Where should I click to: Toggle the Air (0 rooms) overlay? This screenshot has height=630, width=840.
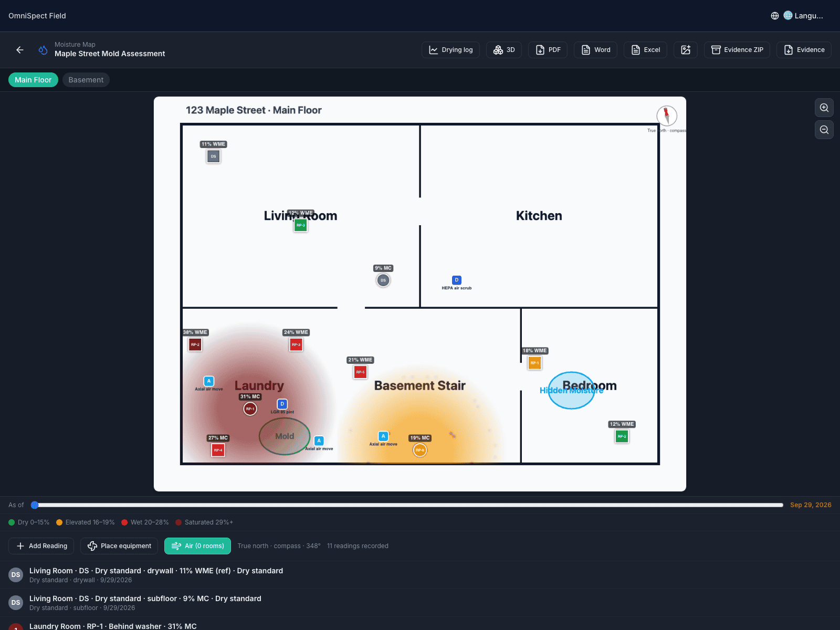coord(197,546)
